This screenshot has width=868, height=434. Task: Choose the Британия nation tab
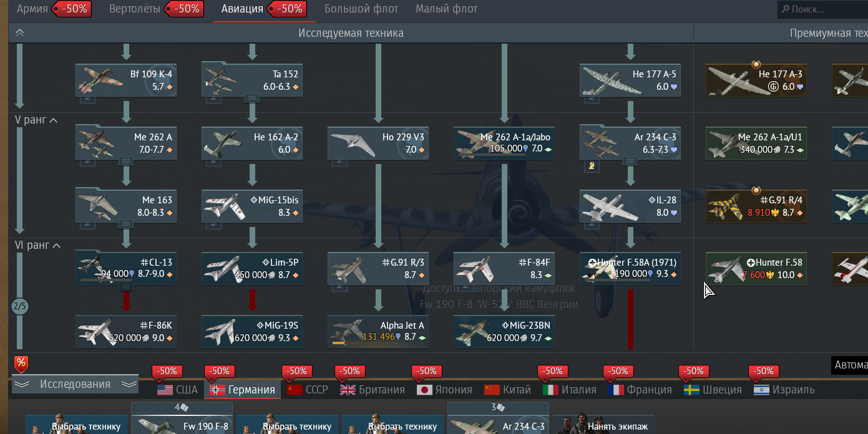pos(372,390)
